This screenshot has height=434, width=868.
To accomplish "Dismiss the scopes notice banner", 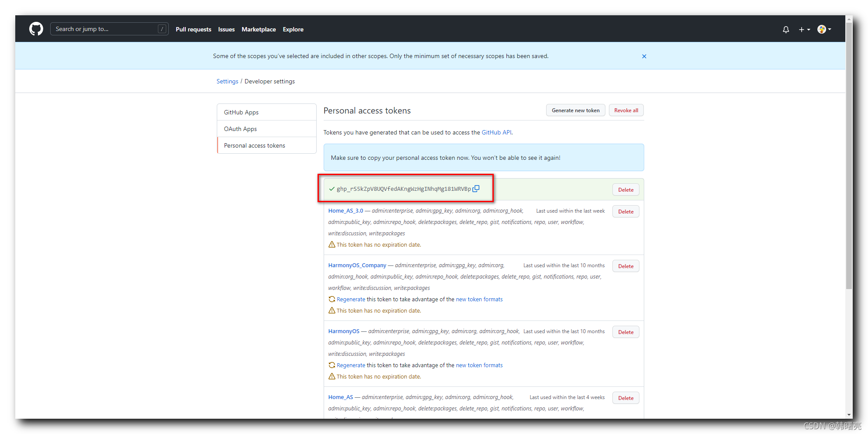I will (644, 56).
